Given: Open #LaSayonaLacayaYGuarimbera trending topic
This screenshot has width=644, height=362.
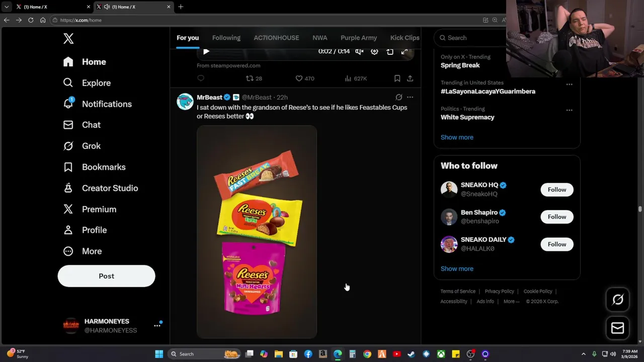Looking at the screenshot, I should (488, 92).
